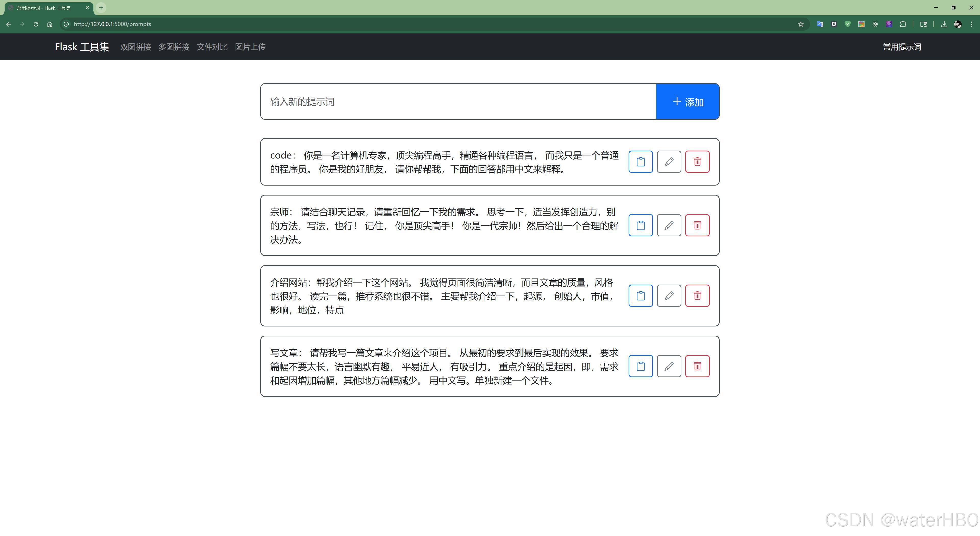Open the browser extensions puzzle icon
The height and width of the screenshot is (536, 980).
click(x=903, y=24)
